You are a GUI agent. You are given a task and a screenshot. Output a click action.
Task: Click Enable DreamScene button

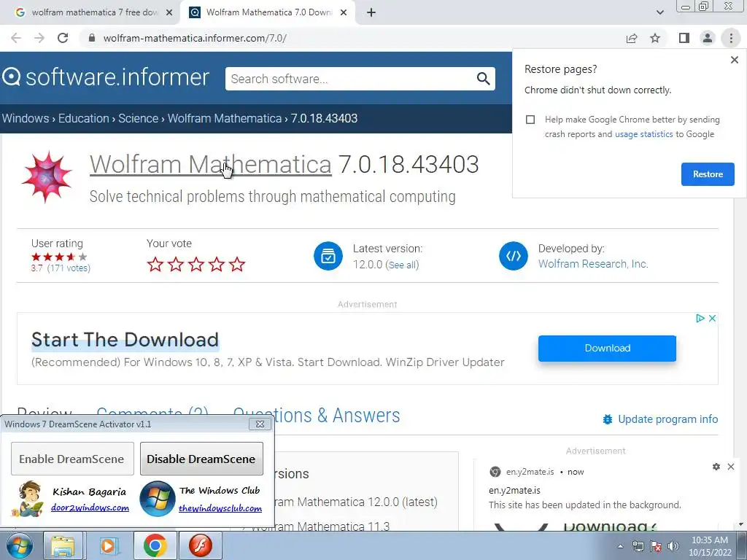[72, 459]
